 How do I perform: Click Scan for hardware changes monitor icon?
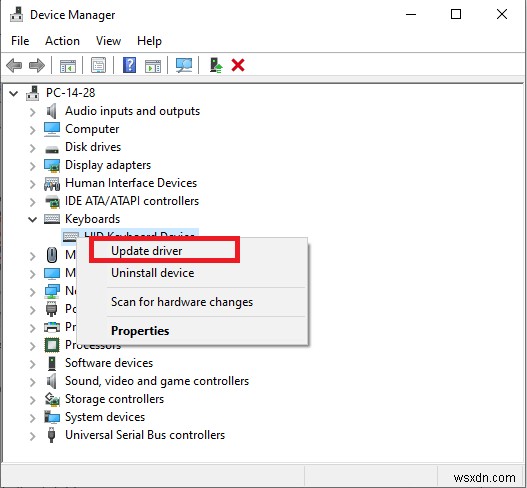coord(184,65)
